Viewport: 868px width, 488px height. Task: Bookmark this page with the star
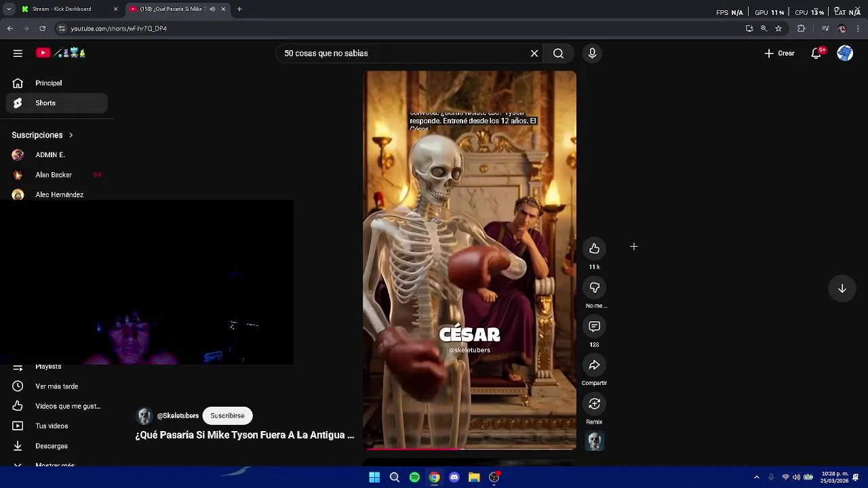pyautogui.click(x=778, y=28)
